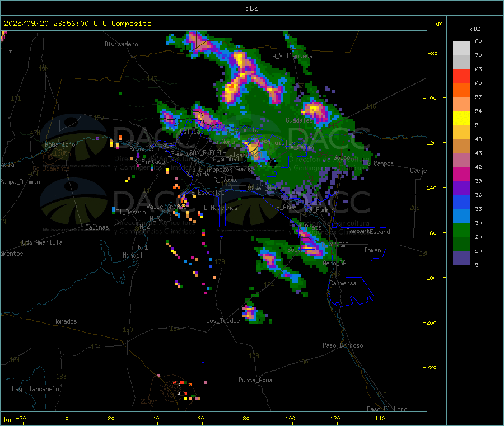Click the Guadales map label
504x426 pixels.
(299, 120)
